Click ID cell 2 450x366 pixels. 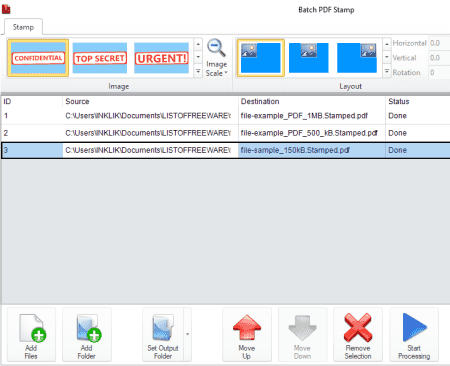tap(32, 133)
